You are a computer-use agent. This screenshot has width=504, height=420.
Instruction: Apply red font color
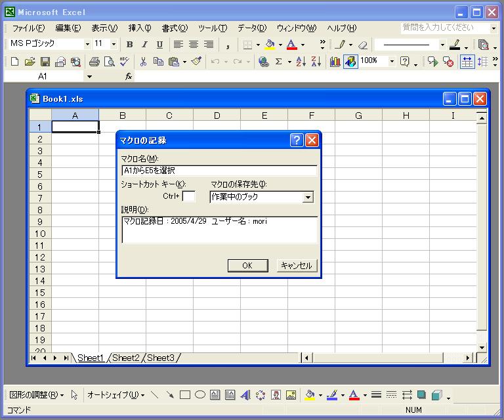click(291, 45)
